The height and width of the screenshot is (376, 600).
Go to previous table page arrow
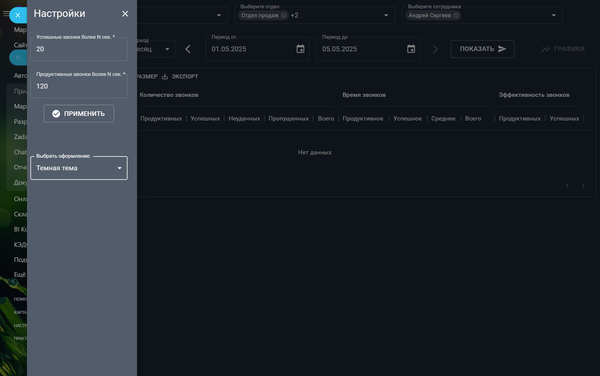coord(567,186)
